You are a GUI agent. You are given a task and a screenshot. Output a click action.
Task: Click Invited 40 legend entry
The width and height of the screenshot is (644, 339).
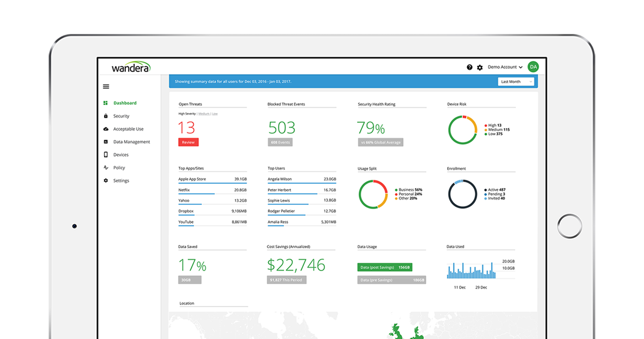tap(495, 198)
